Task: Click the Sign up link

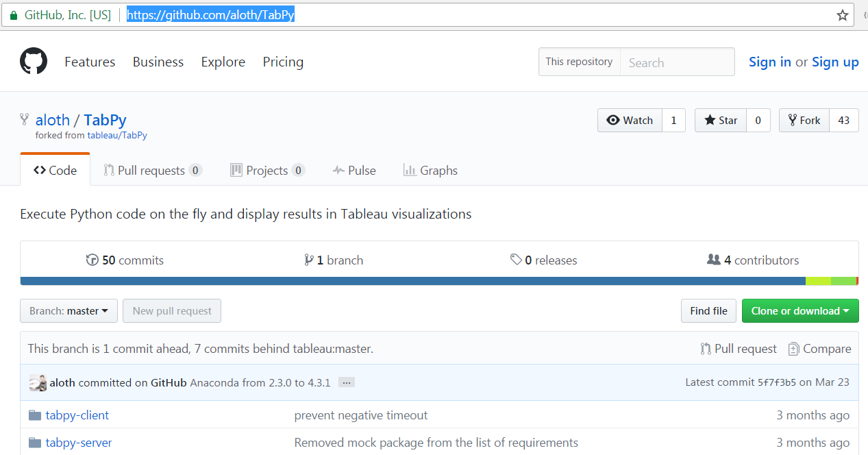Action: pyautogui.click(x=835, y=62)
